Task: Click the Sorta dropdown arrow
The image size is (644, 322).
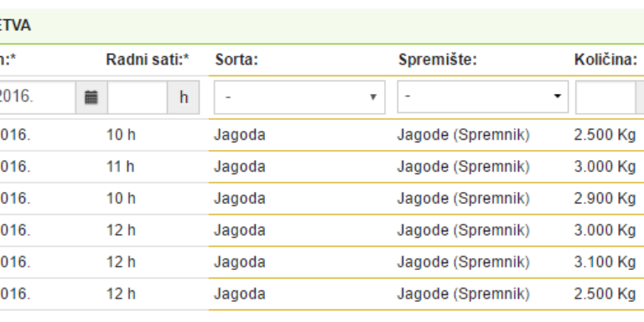Action: click(373, 97)
